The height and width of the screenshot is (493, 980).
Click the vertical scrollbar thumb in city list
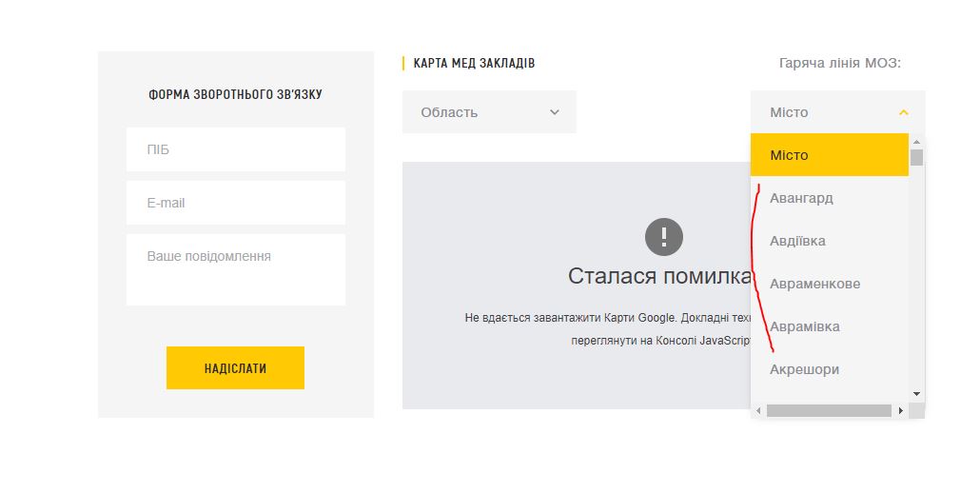pos(916,157)
